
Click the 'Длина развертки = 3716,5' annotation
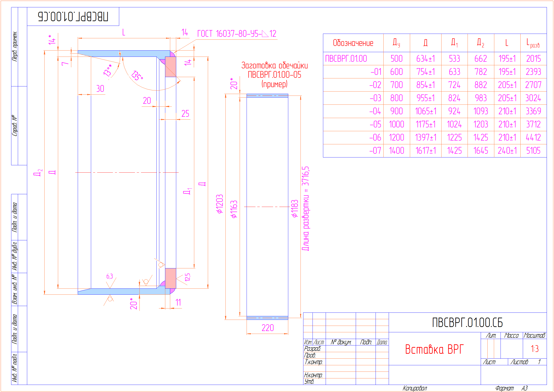(x=305, y=209)
